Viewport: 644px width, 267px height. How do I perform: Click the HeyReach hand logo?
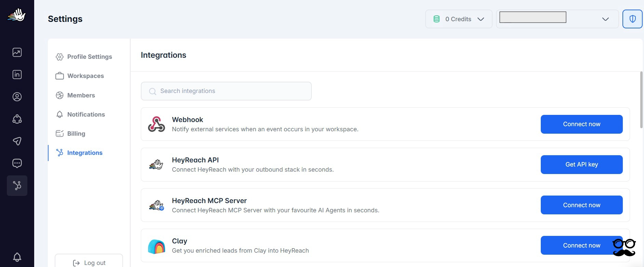[x=17, y=15]
